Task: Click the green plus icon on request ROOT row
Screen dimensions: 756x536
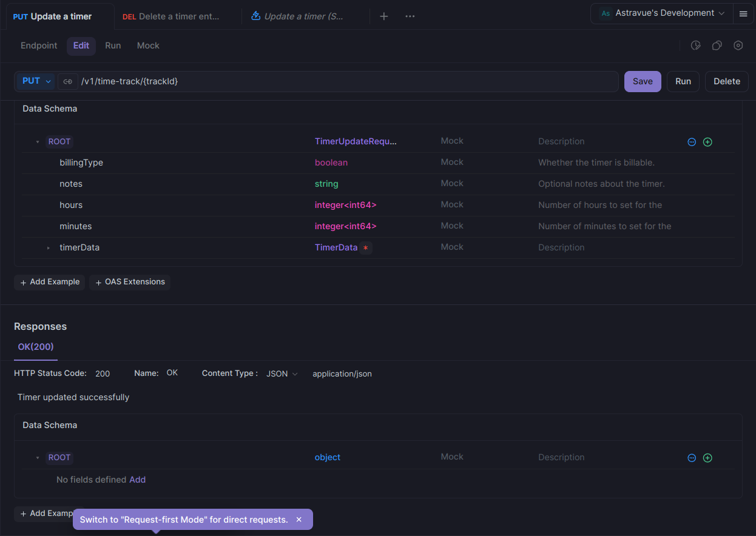Action: pyautogui.click(x=707, y=142)
